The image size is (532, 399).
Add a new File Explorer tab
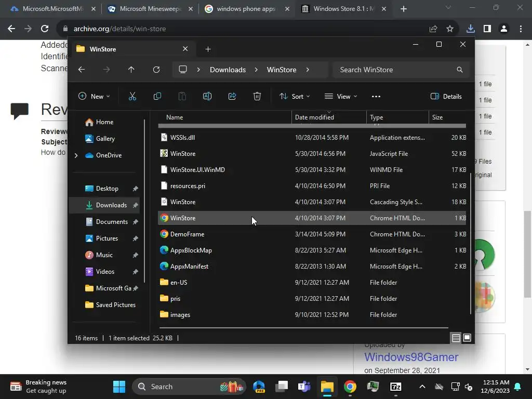(208, 49)
